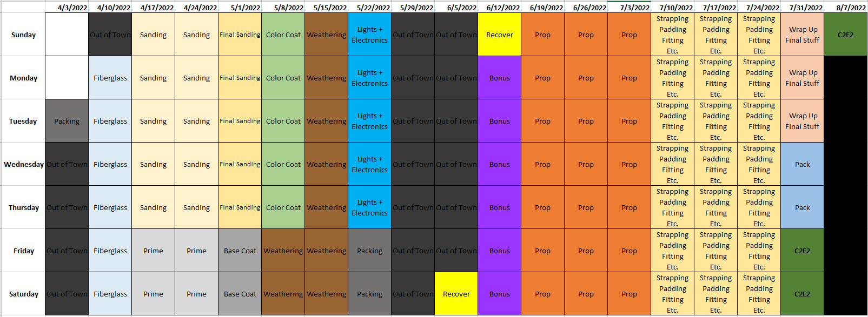Select the Thursday row label

[x=23, y=207]
